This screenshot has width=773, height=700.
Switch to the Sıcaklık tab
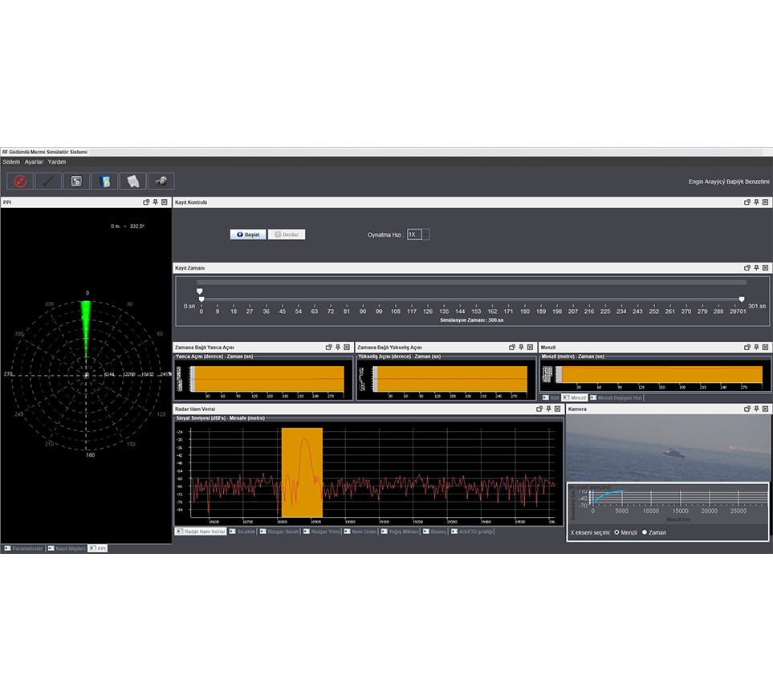coord(242,531)
